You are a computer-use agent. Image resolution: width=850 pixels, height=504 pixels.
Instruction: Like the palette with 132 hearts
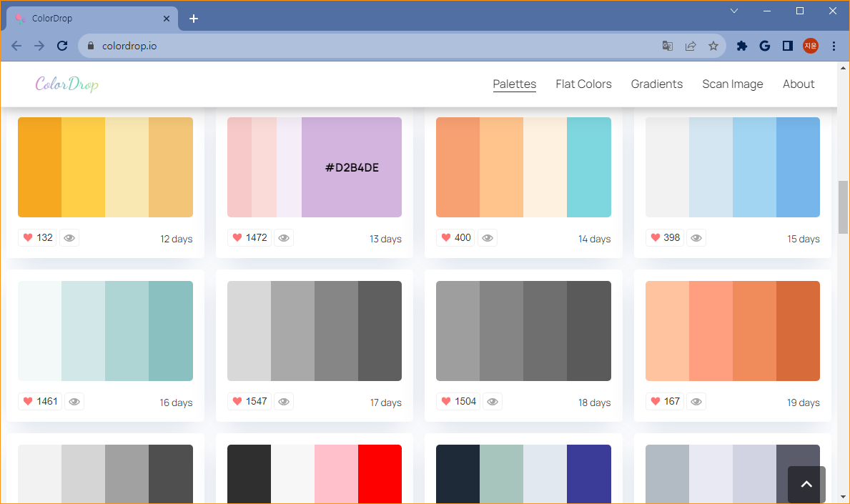tap(37, 237)
